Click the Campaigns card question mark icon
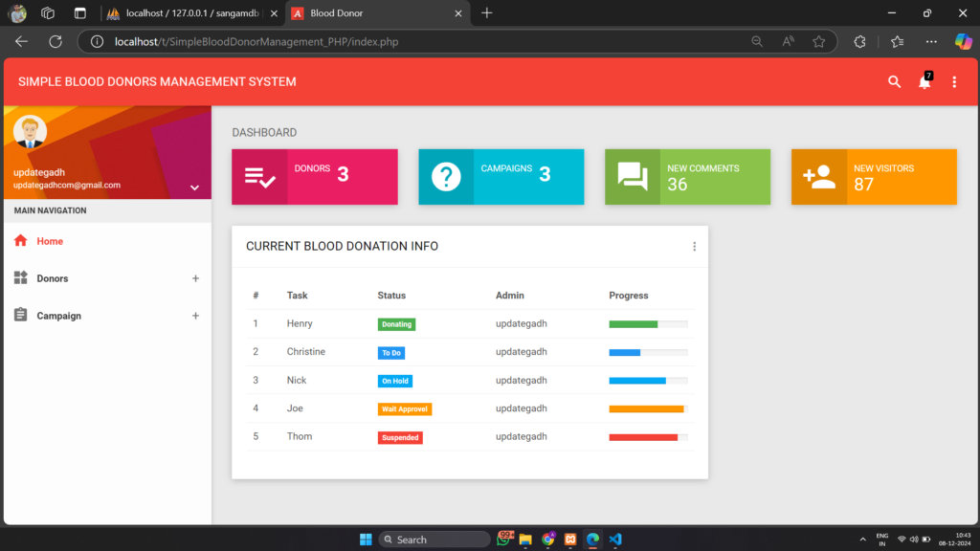 click(x=446, y=177)
